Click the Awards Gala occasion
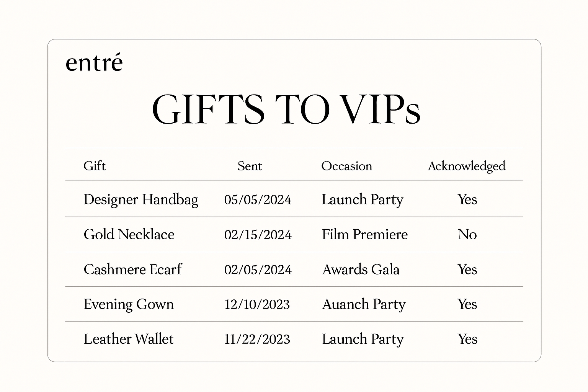This screenshot has height=392, width=588. [361, 269]
